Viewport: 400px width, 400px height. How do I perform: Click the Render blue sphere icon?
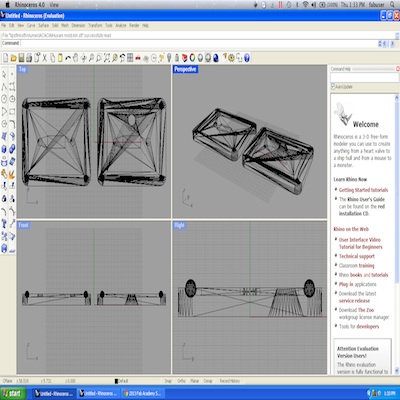click(216, 58)
